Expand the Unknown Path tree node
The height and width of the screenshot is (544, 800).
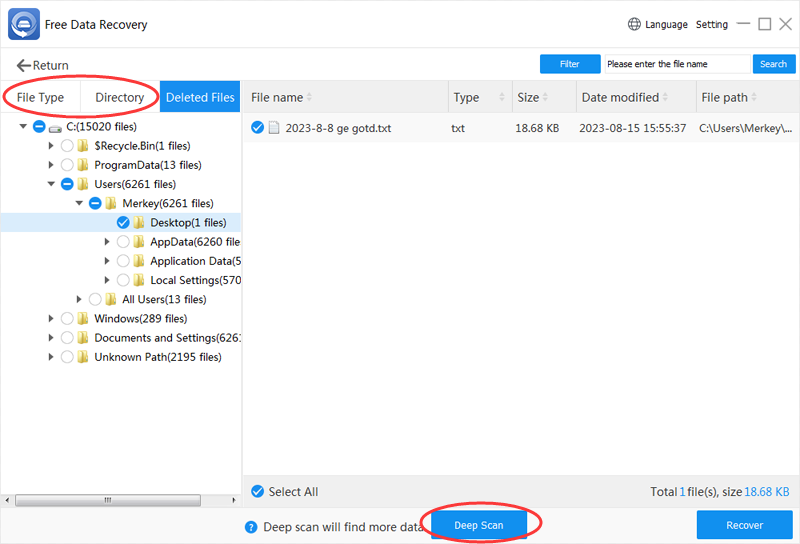click(52, 357)
